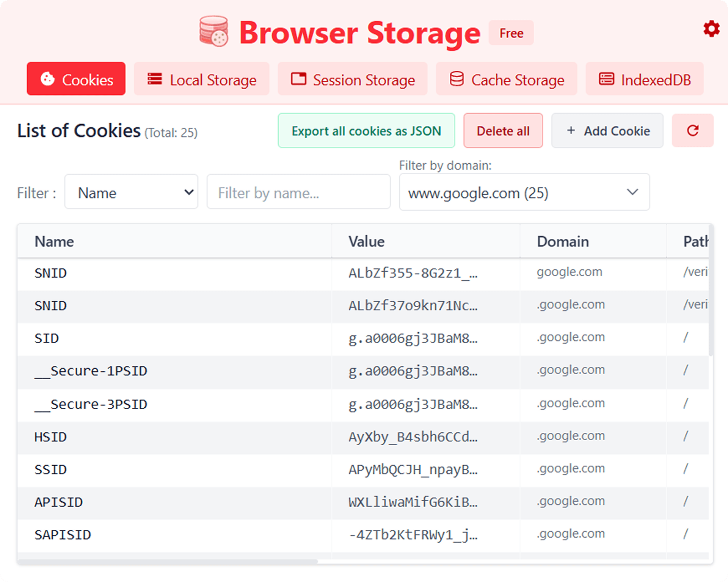
Task: Refresh the cookie list
Action: pos(692,131)
